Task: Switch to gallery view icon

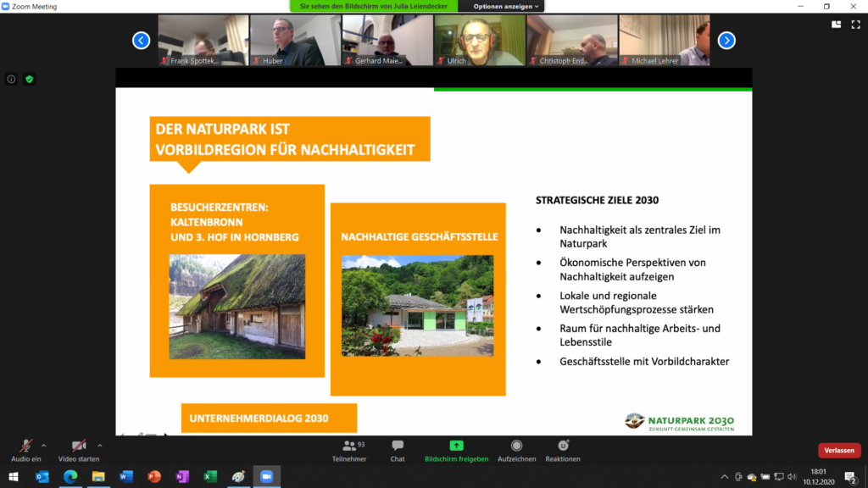Action: tap(836, 25)
